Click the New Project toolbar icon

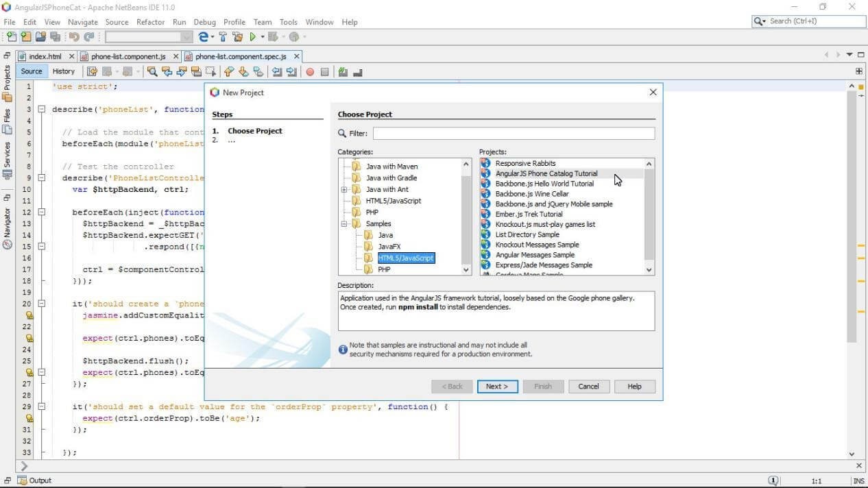(x=26, y=37)
